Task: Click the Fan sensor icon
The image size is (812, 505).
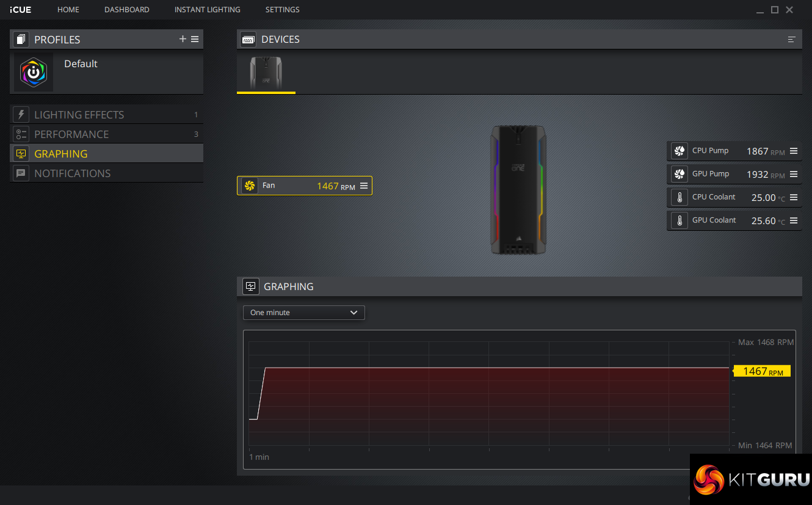Action: pos(249,186)
